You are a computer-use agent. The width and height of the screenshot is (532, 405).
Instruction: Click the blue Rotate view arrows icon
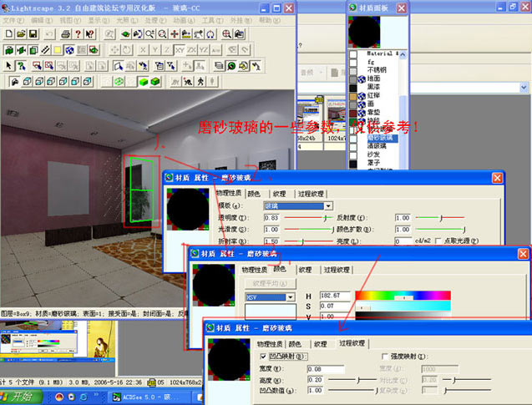click(210, 34)
